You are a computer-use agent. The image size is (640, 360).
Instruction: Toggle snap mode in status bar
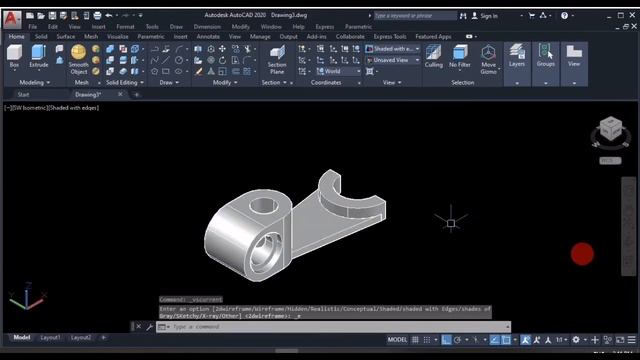point(427,340)
